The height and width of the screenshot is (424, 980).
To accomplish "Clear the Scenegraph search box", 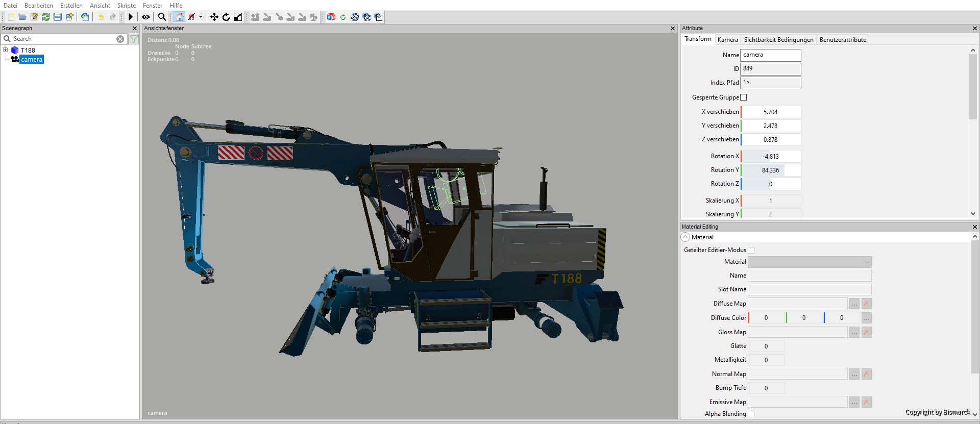I will pyautogui.click(x=120, y=39).
